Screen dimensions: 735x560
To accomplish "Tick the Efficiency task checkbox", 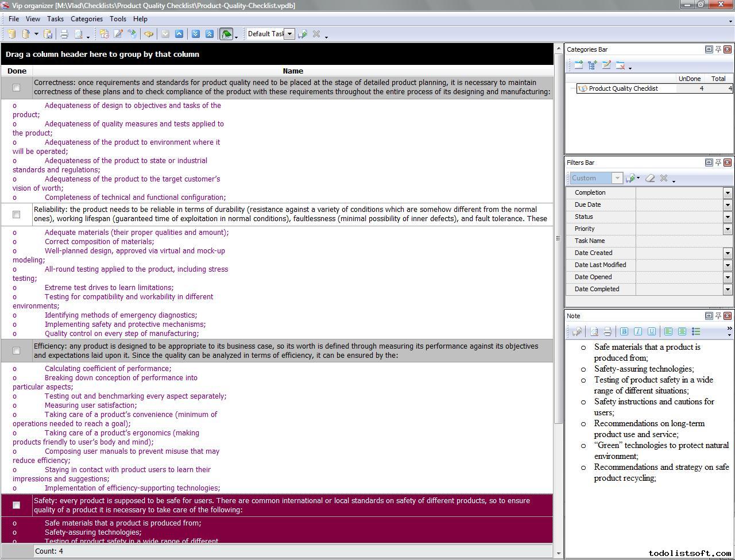I will click(17, 350).
